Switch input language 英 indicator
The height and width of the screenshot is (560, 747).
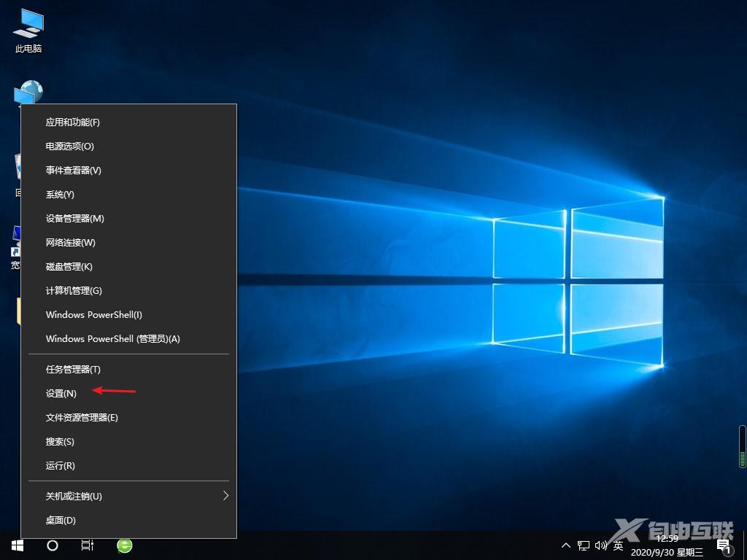(618, 545)
